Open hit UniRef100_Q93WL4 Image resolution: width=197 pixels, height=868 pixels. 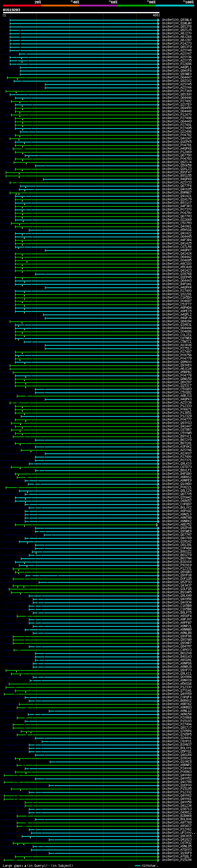(177, 20)
